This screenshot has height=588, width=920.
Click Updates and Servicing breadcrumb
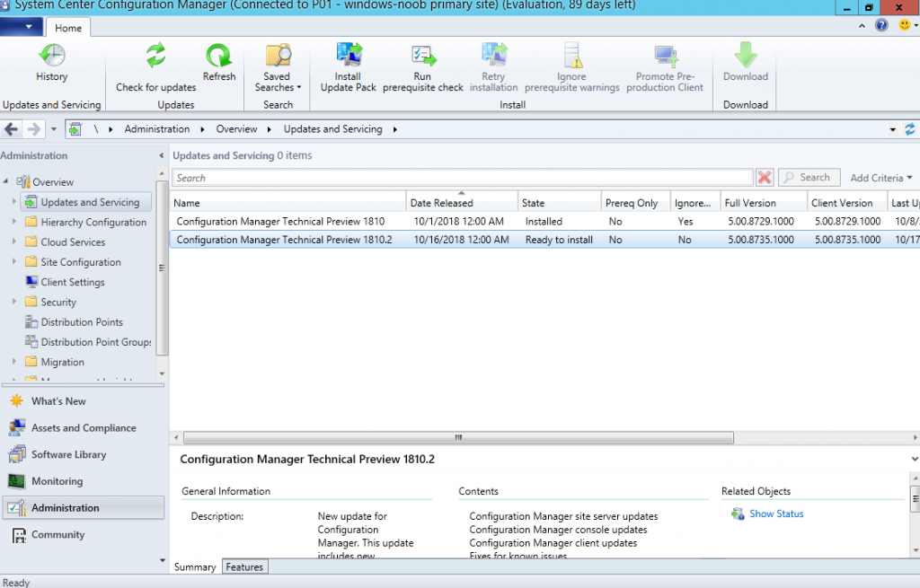point(332,129)
